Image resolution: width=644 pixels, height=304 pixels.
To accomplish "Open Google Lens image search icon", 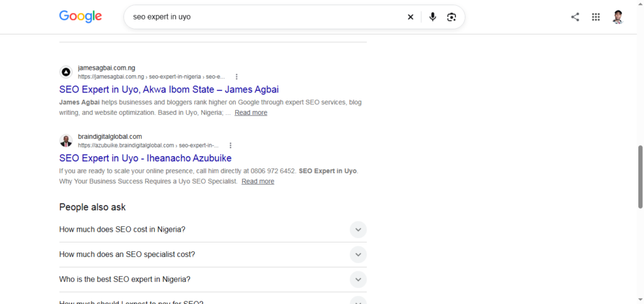I will coord(452,17).
